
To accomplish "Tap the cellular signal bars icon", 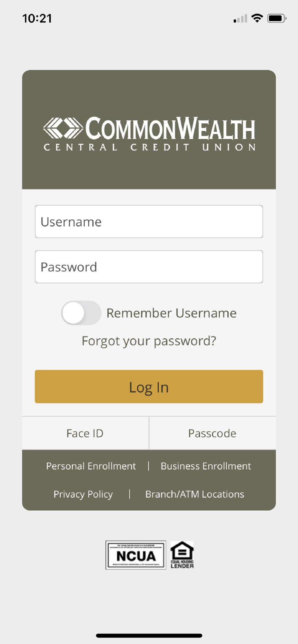I will coord(240,18).
